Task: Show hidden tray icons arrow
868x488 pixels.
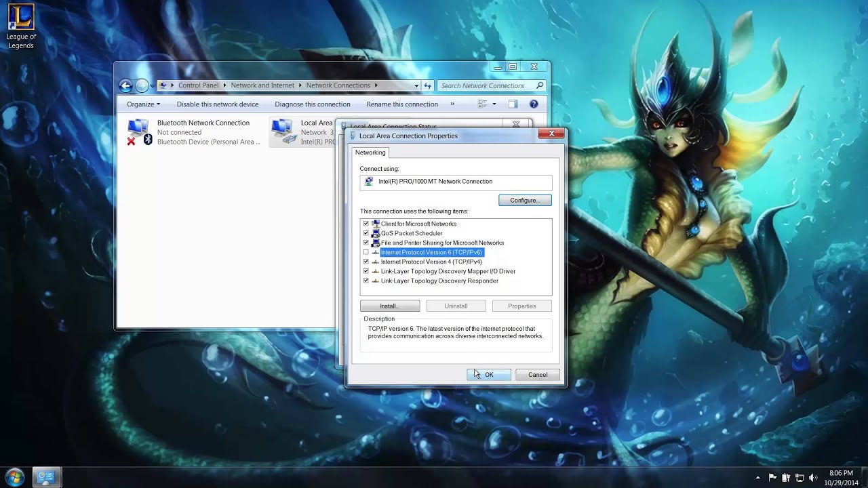Action: (757, 478)
